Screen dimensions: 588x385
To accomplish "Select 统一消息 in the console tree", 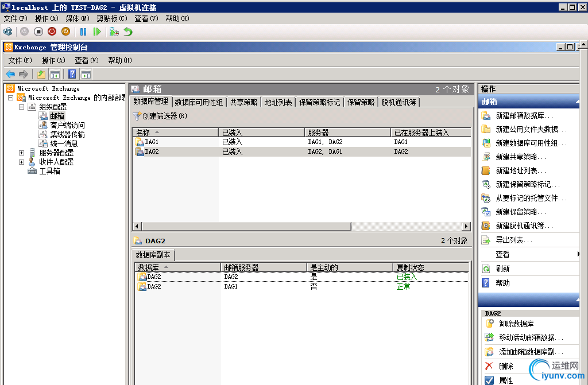I will (x=64, y=143).
